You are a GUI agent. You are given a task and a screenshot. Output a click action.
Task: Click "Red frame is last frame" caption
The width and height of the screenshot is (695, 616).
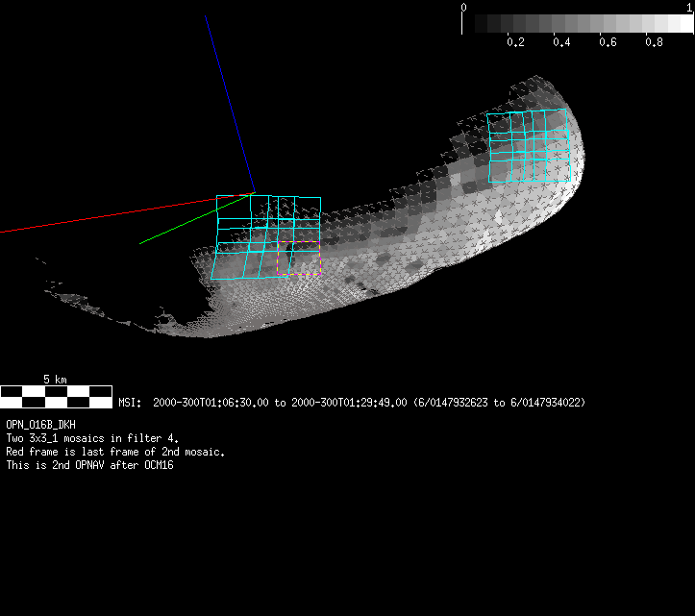[115, 451]
